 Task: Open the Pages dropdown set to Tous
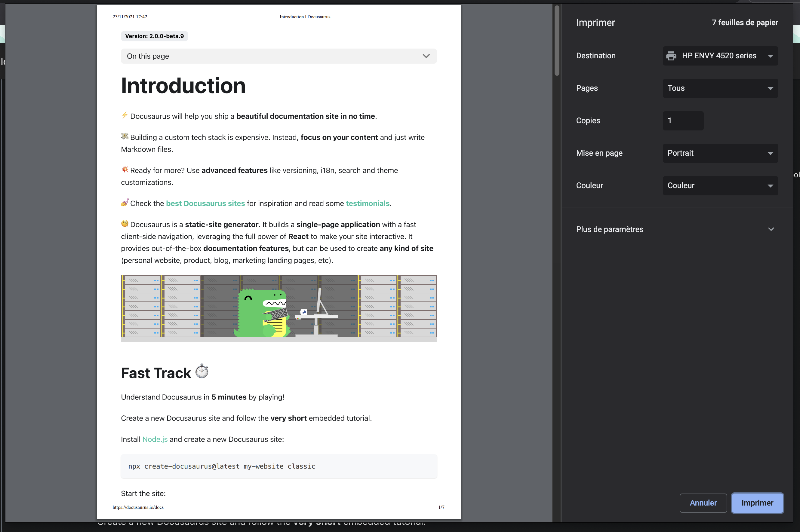pyautogui.click(x=720, y=88)
